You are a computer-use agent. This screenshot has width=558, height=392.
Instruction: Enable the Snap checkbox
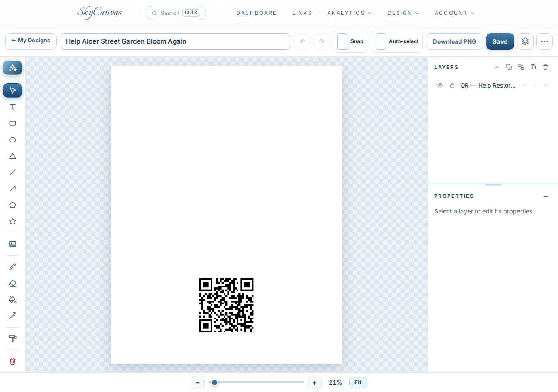(x=343, y=41)
